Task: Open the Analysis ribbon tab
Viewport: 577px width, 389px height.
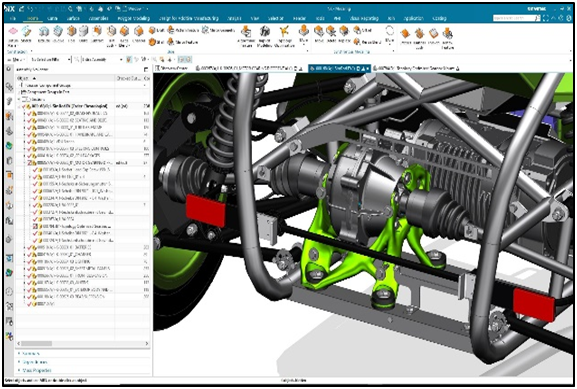Action: pos(234,18)
